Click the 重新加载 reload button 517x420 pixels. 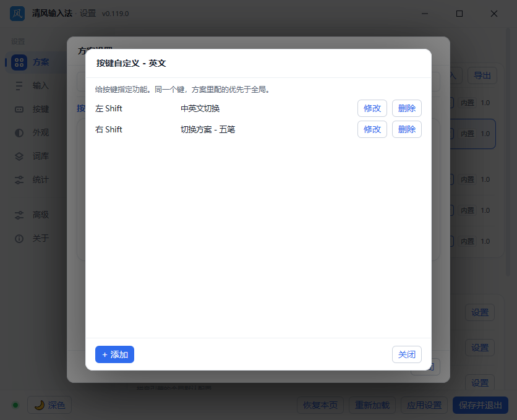(x=372, y=405)
